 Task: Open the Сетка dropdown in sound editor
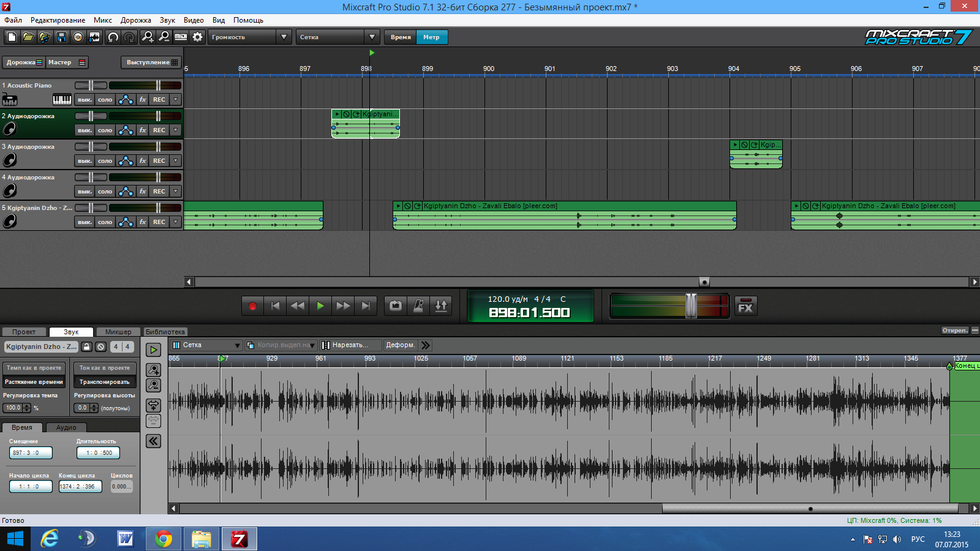pyautogui.click(x=207, y=345)
